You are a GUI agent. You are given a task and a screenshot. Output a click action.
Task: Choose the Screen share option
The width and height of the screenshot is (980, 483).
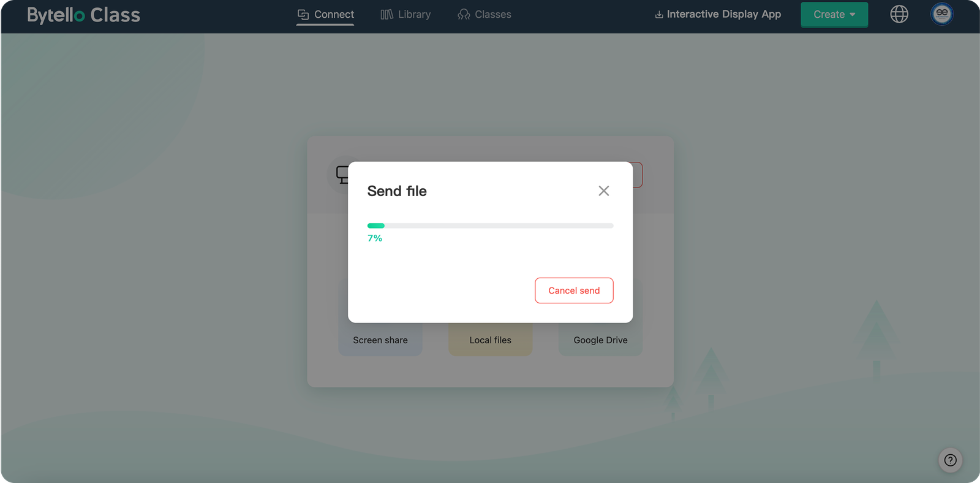click(380, 340)
